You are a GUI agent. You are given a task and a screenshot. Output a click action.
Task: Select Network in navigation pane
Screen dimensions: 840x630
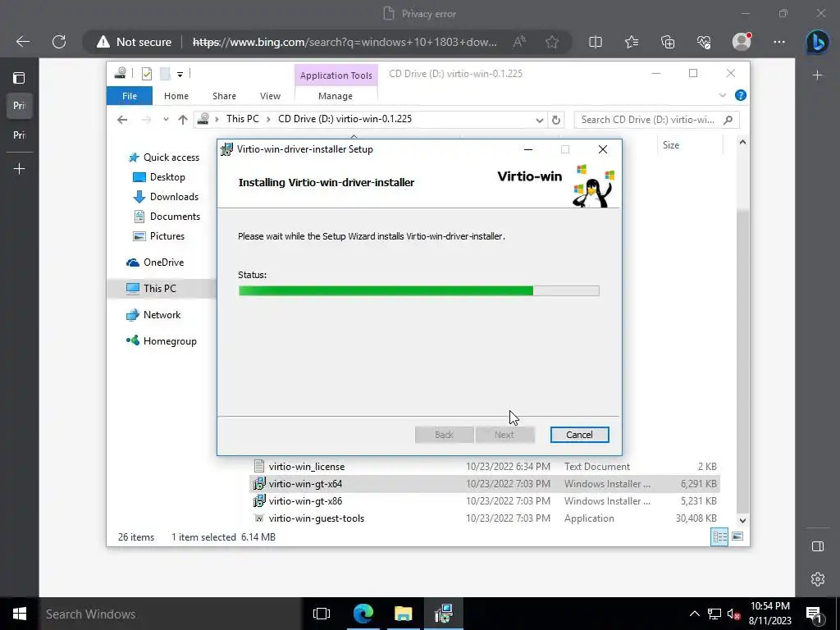point(153,315)
